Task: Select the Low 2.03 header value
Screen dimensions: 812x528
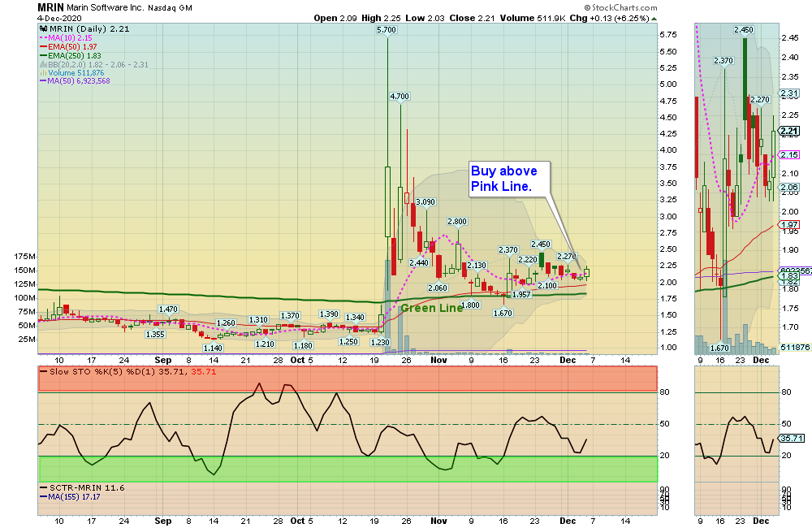Action: pyautogui.click(x=425, y=18)
